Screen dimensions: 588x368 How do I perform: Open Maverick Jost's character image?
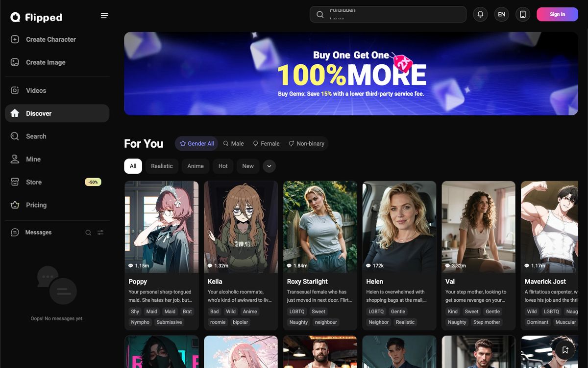pos(549,227)
